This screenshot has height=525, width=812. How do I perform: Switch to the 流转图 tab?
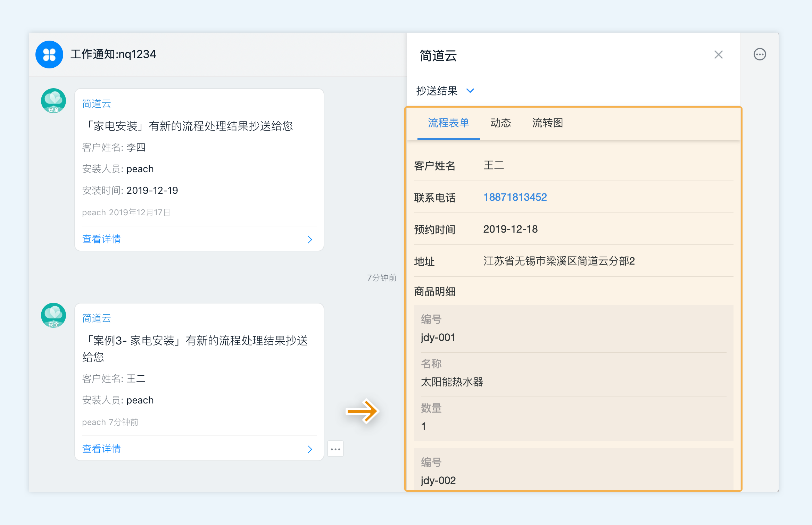point(546,124)
